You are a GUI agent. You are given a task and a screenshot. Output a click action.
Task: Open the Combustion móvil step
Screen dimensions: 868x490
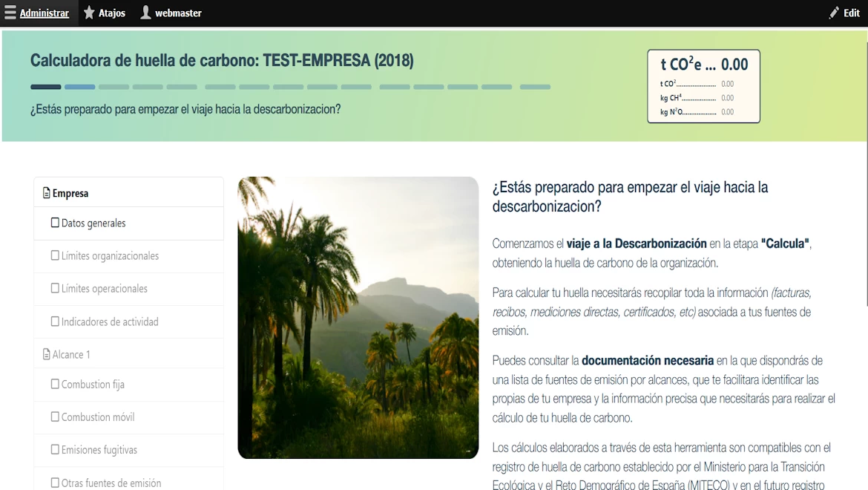coord(128,417)
